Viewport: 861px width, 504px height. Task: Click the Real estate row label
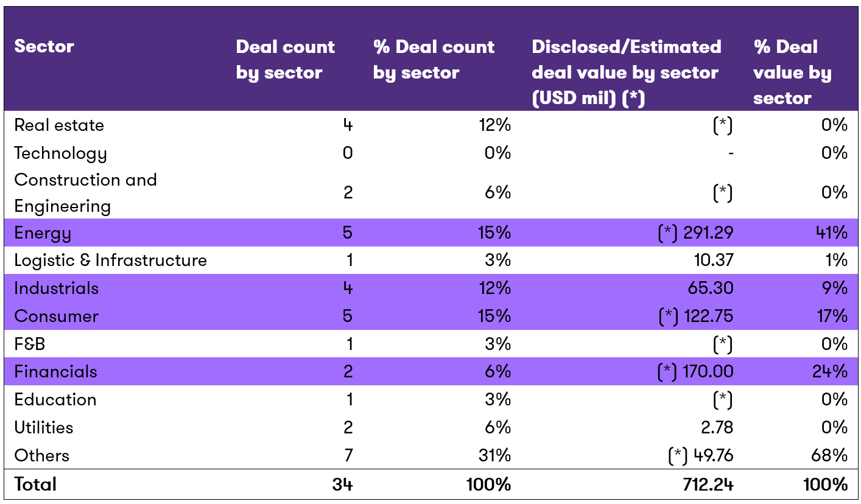pyautogui.click(x=59, y=125)
